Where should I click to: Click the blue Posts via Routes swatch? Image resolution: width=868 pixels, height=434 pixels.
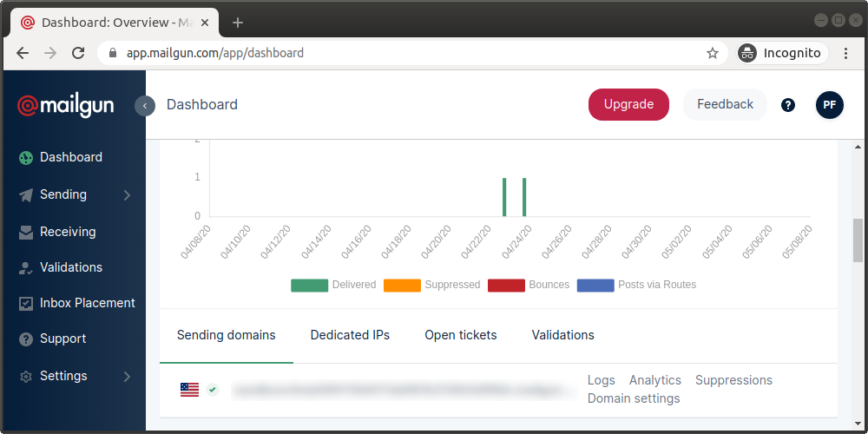[x=595, y=285]
